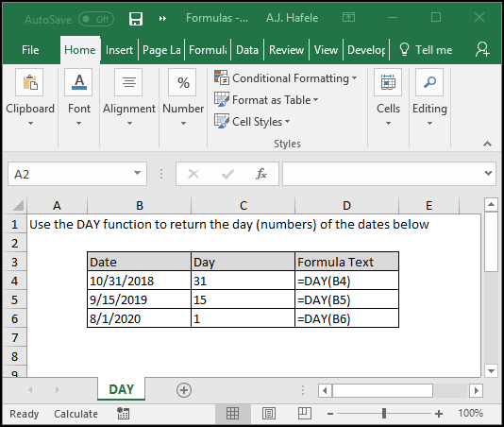Open the Cell Styles gallery
The image size is (504, 427).
click(252, 122)
